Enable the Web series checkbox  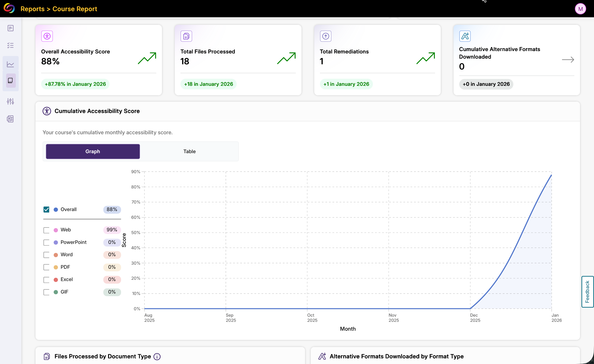(46, 230)
